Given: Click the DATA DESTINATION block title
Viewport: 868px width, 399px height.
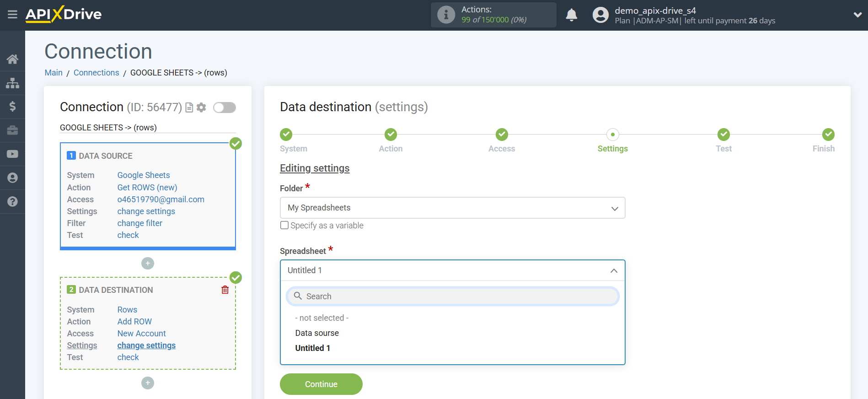Looking at the screenshot, I should pyautogui.click(x=116, y=290).
